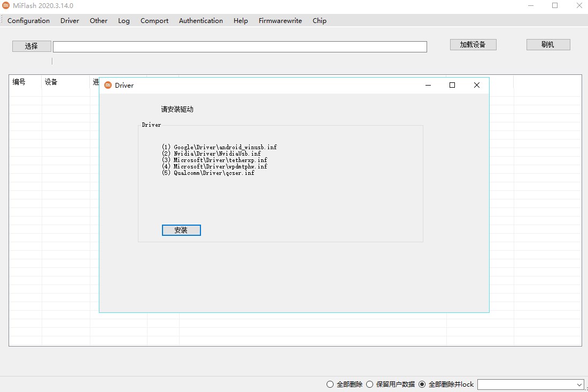Open the Configuration menu

28,21
